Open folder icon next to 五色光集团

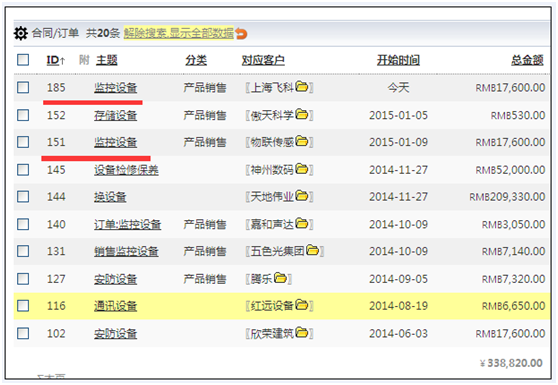(312, 250)
